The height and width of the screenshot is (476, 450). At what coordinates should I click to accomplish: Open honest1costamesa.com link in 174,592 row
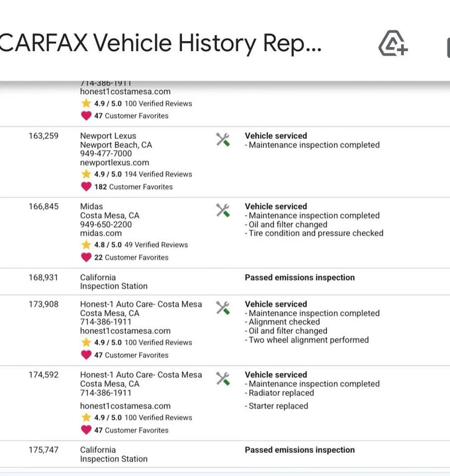tap(125, 406)
